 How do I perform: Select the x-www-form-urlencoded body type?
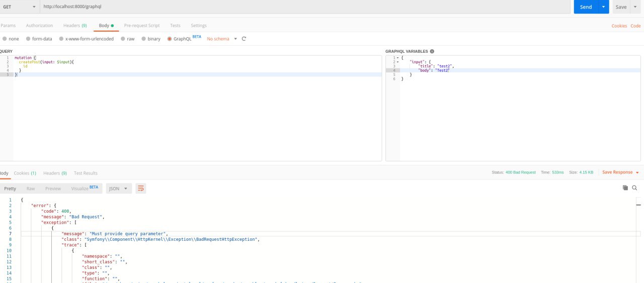coord(86,39)
